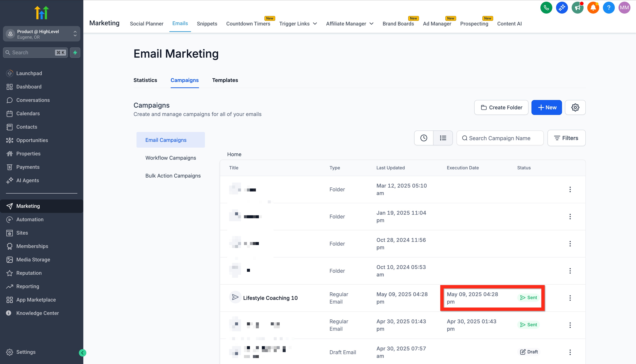Click the blue New campaign button
Viewport: 636px width, 364px height.
click(547, 107)
